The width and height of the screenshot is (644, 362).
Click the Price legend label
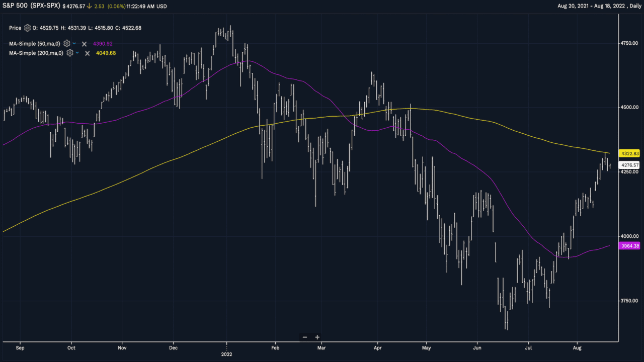tap(15, 28)
